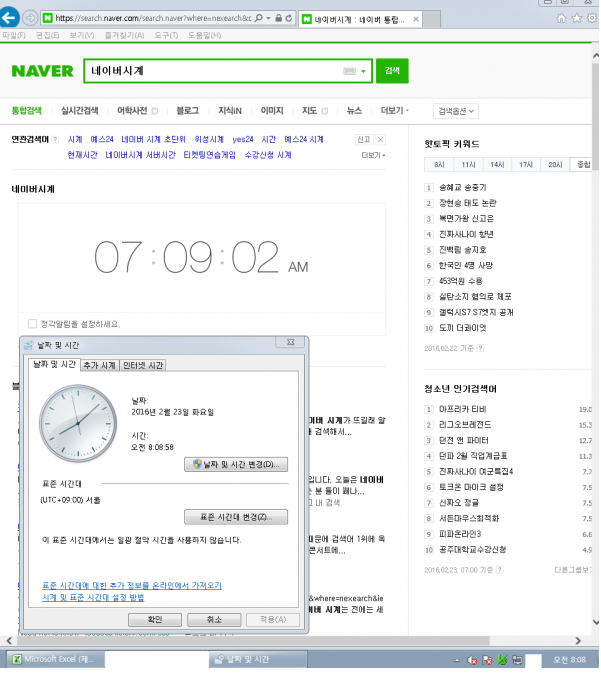The image size is (601, 677).
Task: Close the 네이버시계 browser tab
Action: point(416,19)
